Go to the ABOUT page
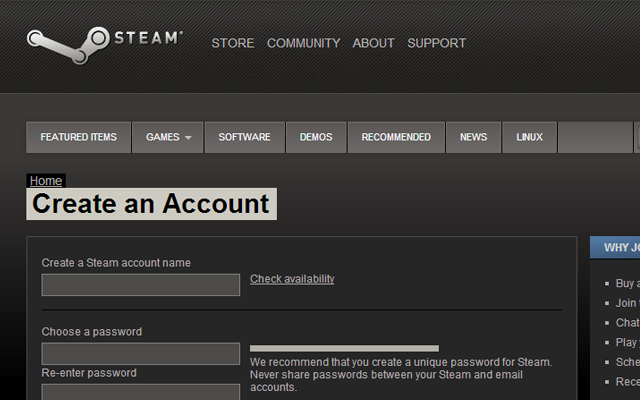 coord(373,43)
